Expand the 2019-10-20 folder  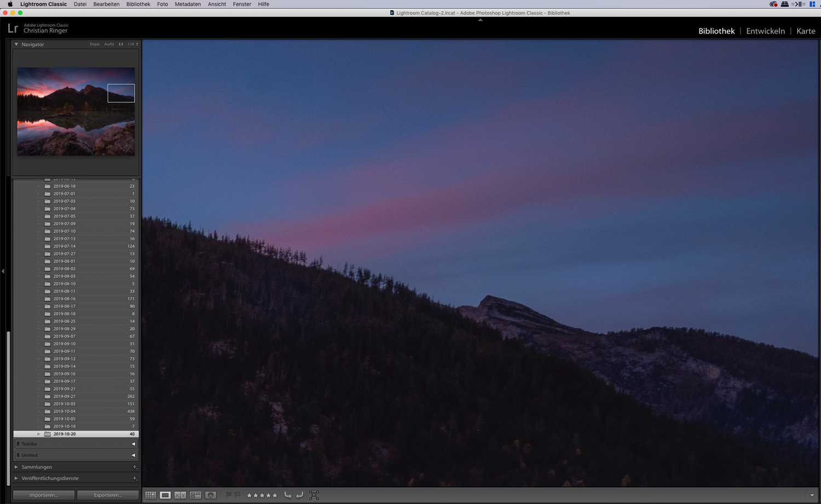39,434
